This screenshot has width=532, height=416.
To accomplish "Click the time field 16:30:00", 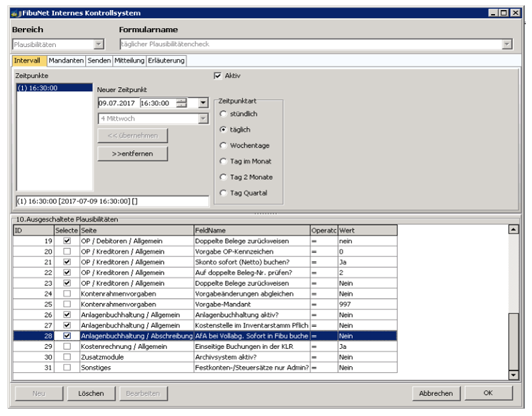I will point(158,103).
